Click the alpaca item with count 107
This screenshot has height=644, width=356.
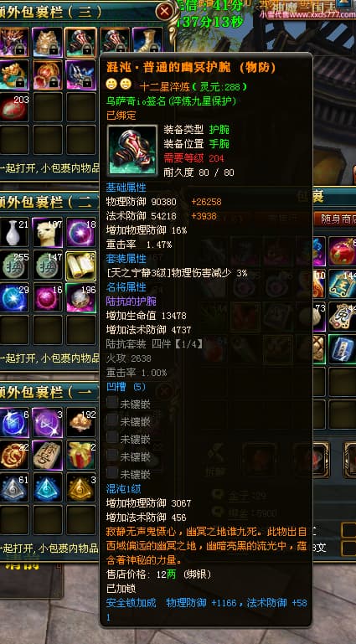click(x=47, y=233)
